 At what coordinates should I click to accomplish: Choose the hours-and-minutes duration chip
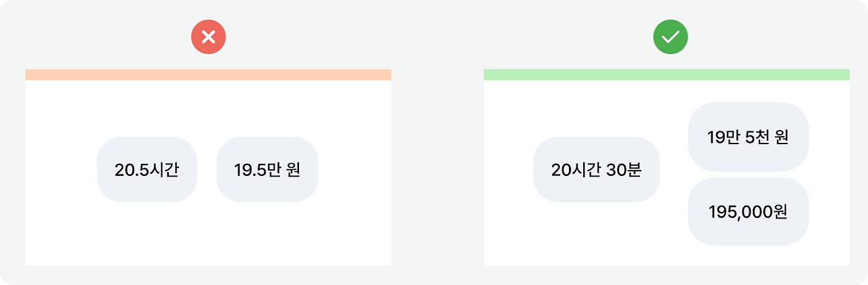[x=596, y=169]
